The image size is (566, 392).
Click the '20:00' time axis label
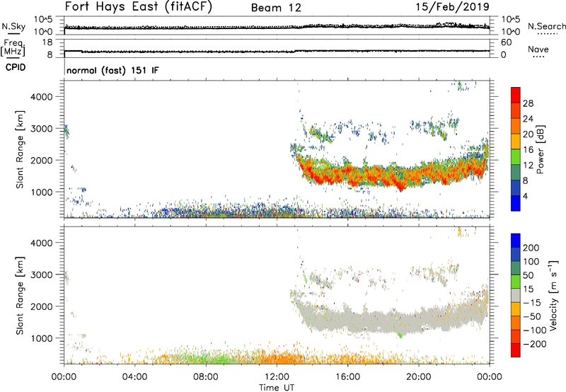tap(418, 377)
